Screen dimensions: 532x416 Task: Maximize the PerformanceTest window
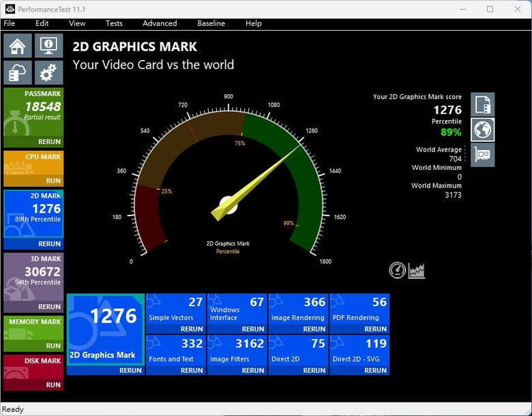(x=490, y=9)
